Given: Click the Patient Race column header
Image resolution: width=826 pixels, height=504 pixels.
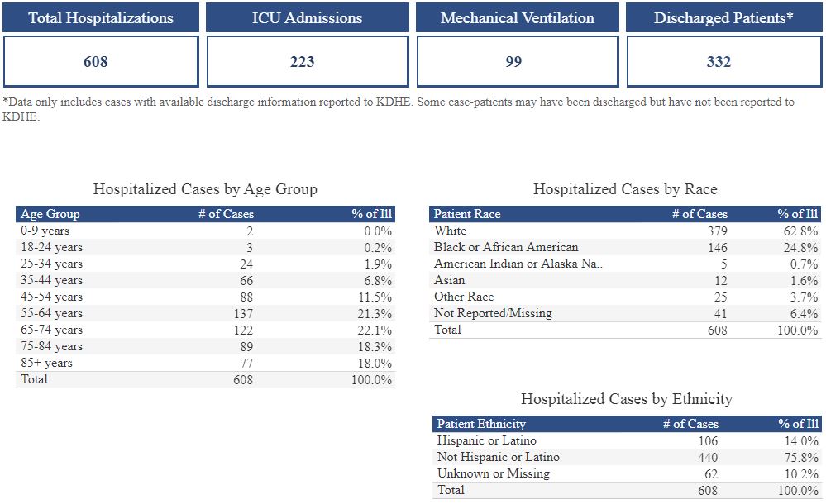Looking at the screenshot, I should pyautogui.click(x=467, y=214).
